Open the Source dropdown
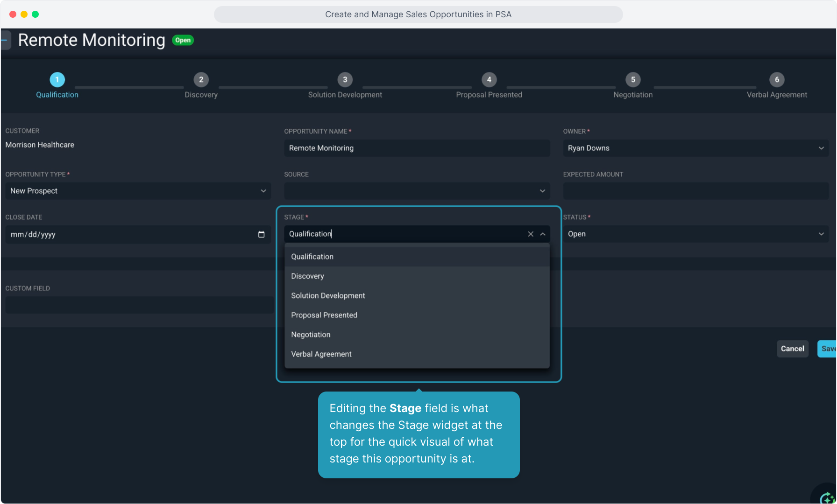 (x=417, y=191)
